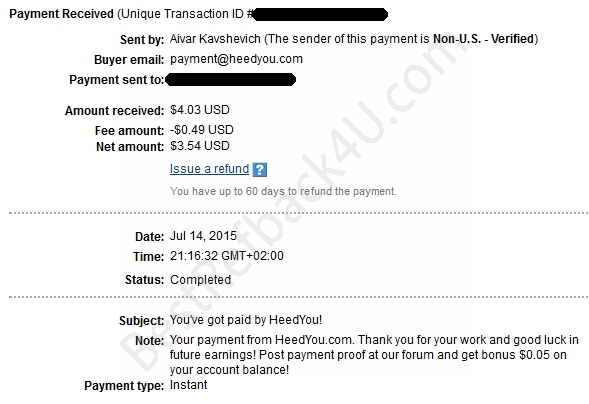Image resolution: width=589 pixels, height=404 pixels.
Task: Click the 60 days refund notice text
Action: click(283, 191)
